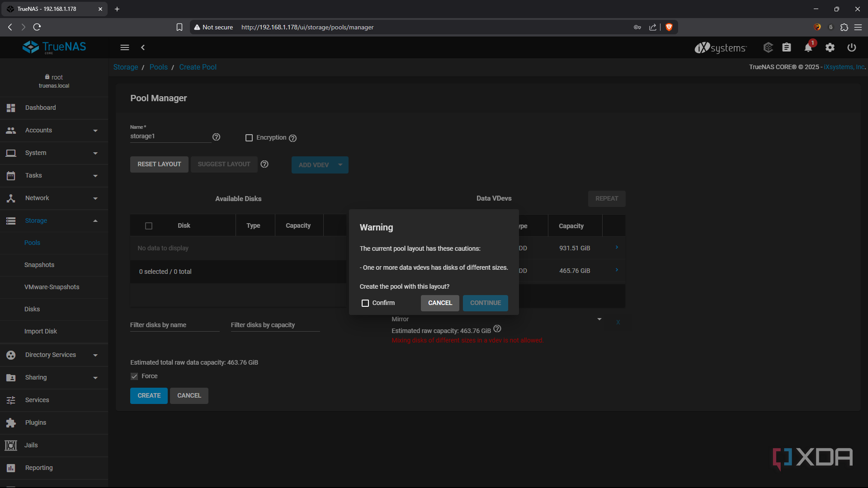Select all available disks checkbox
Screen dimensions: 868x488
pyautogui.click(x=149, y=226)
